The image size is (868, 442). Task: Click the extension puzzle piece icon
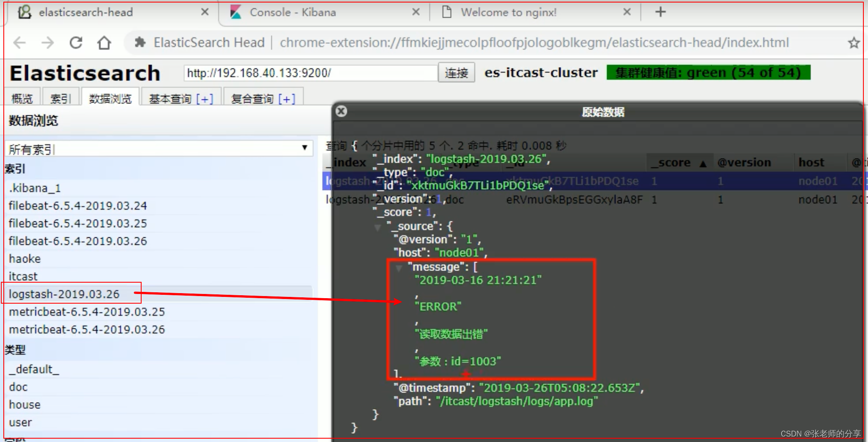click(140, 42)
